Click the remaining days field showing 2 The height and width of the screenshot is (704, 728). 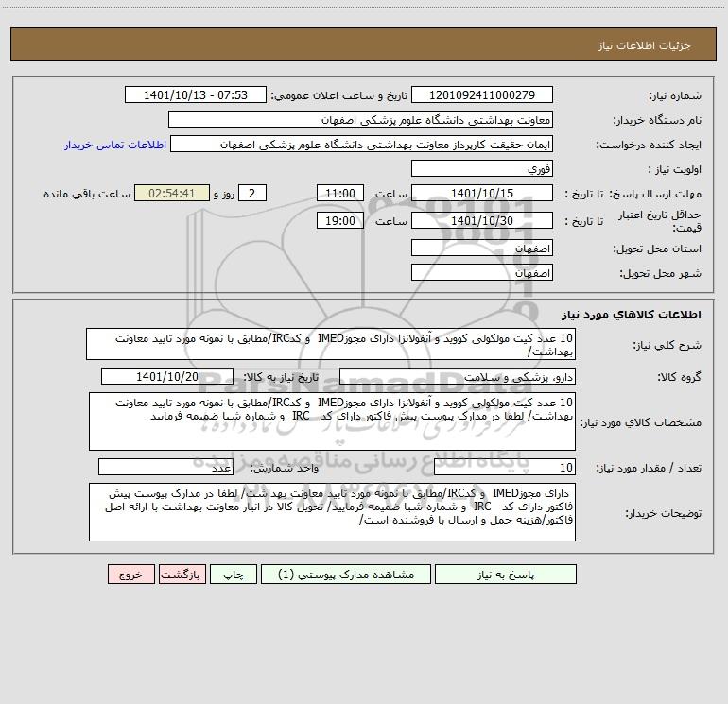(x=252, y=193)
